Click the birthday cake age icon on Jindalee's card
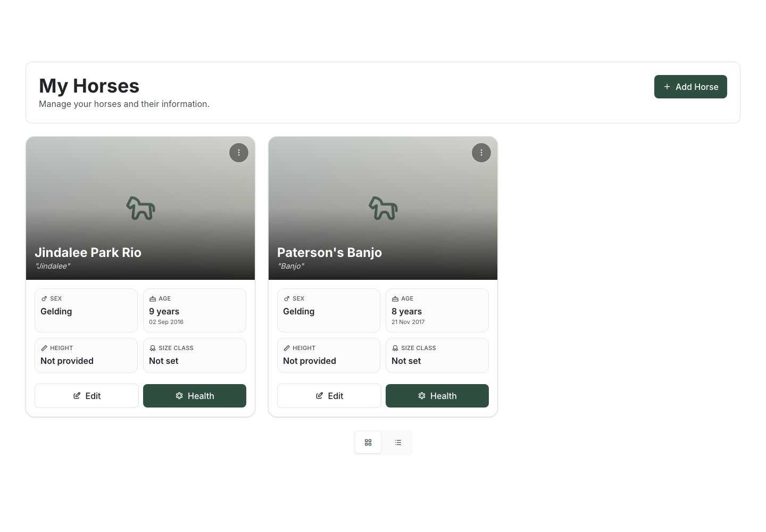 coord(153,298)
